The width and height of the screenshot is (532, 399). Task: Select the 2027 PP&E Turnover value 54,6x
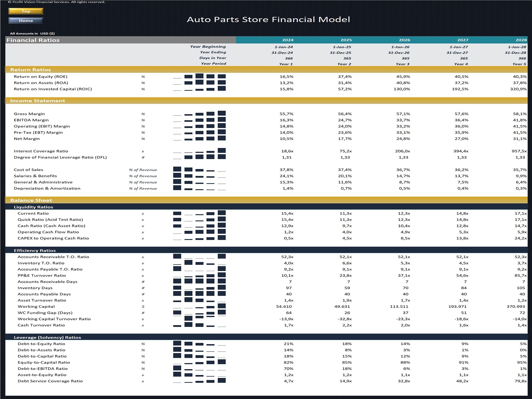tap(462, 276)
